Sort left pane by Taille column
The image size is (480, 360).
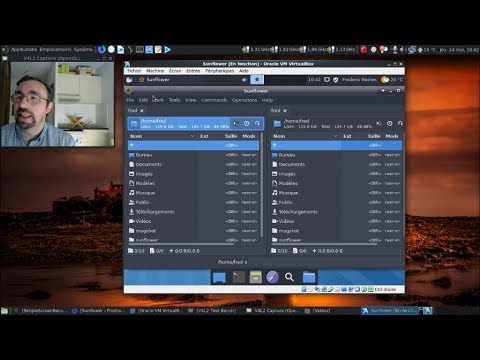tap(231, 136)
